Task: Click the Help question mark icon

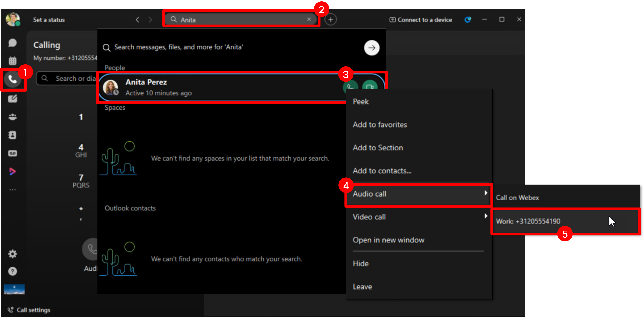Action: click(12, 271)
